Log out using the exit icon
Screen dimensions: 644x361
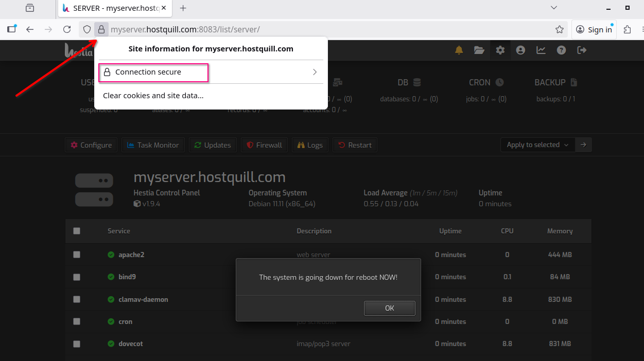click(582, 50)
